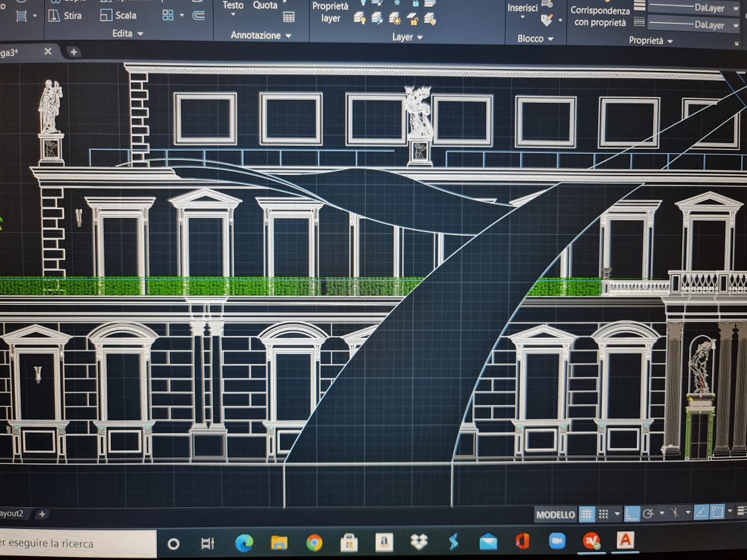The width and height of the screenshot is (747, 560).
Task: Select the Scala (scale) tool
Action: click(118, 16)
